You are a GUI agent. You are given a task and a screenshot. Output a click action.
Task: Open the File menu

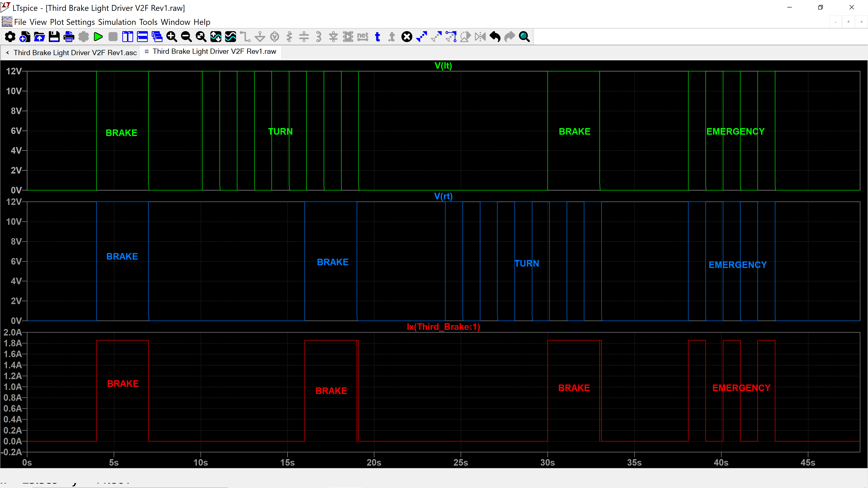coord(20,22)
